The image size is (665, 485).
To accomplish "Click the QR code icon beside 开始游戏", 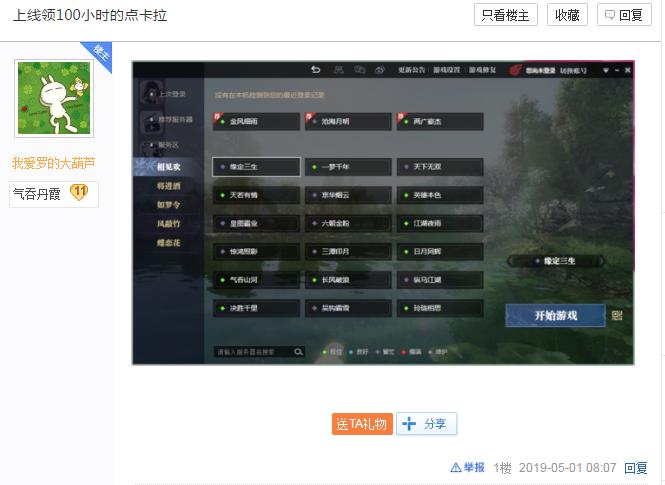I will pos(617,316).
